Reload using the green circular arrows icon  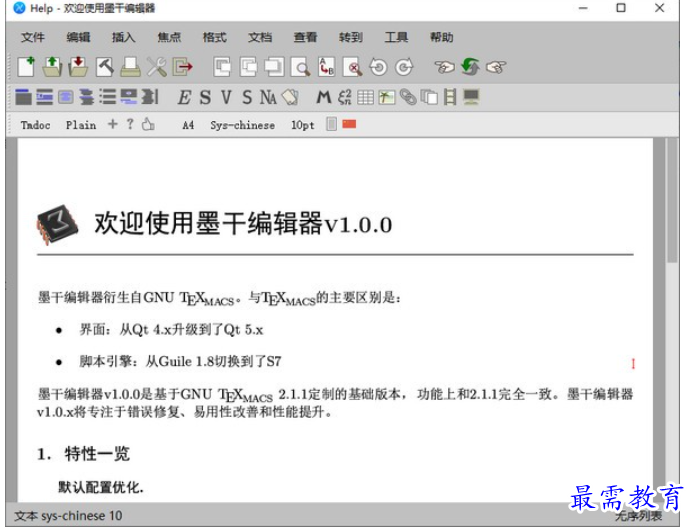470,67
